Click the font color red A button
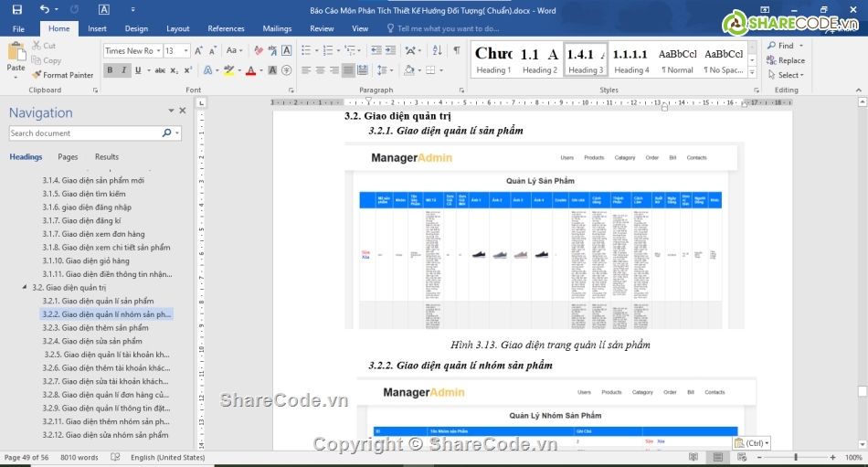 (250, 70)
